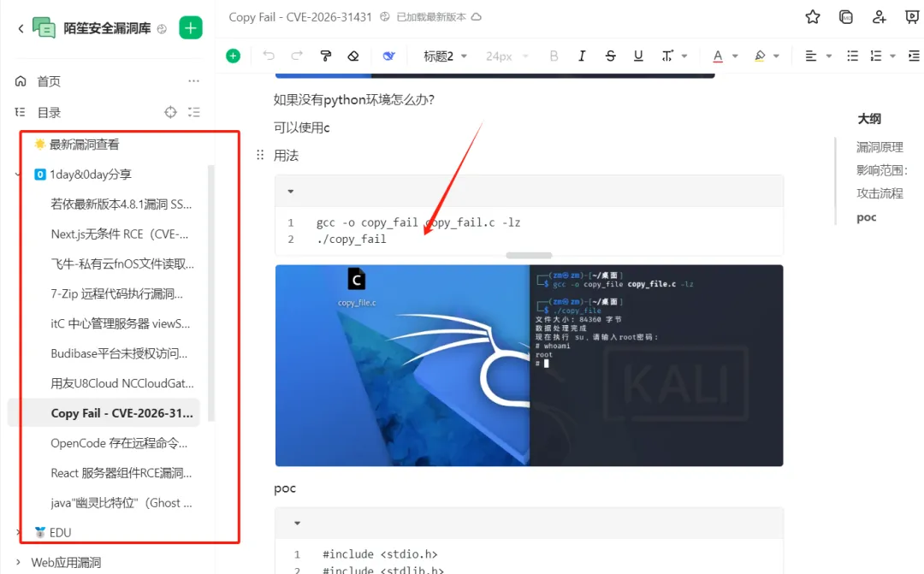Open Budibase平台未授权访问 document
This screenshot has width=924, height=574.
tap(119, 353)
